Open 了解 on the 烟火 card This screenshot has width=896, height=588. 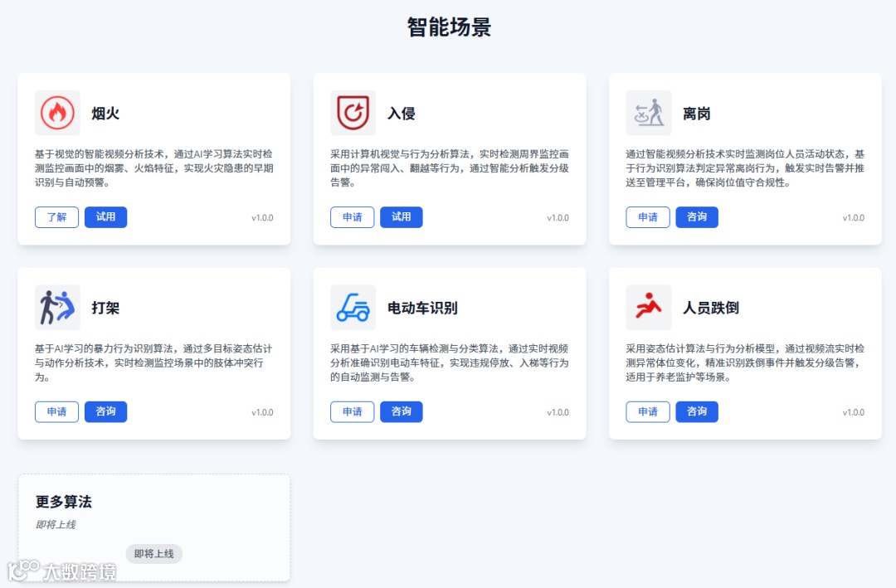point(56,217)
